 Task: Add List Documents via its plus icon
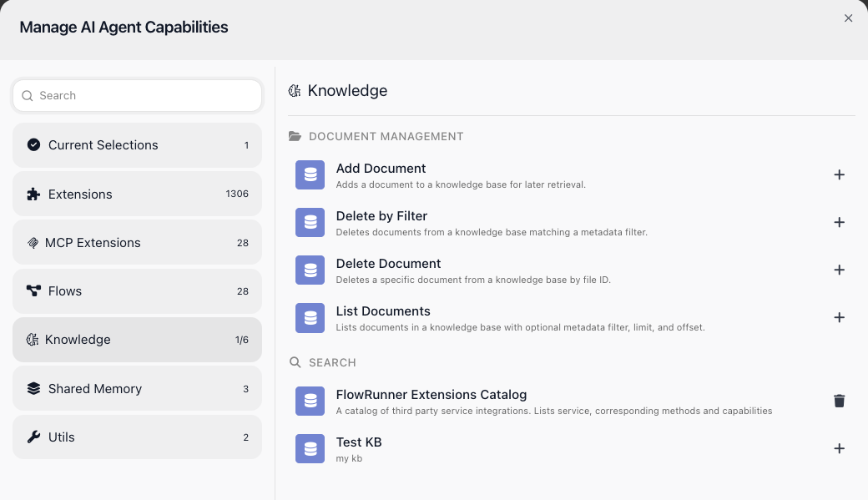840,318
